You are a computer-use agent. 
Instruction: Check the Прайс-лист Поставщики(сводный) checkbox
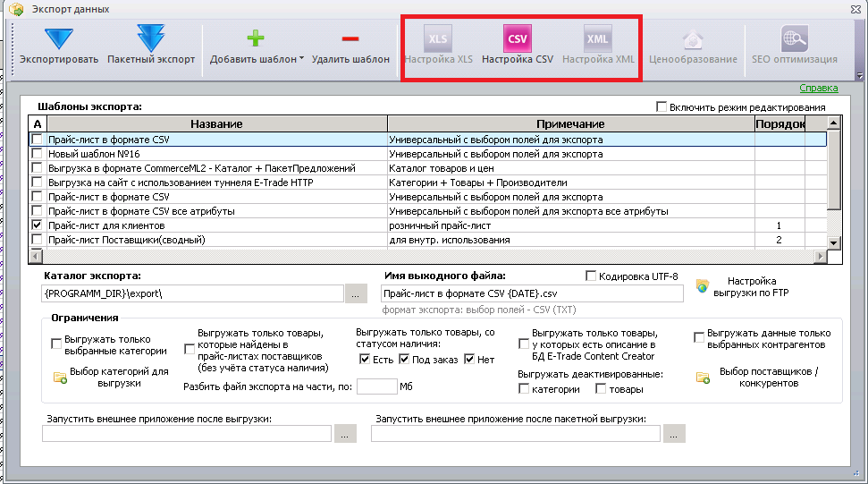click(x=37, y=239)
